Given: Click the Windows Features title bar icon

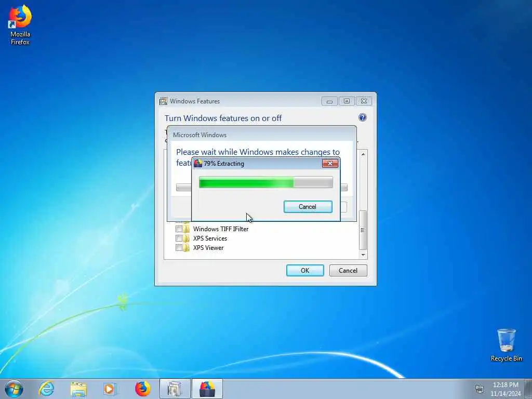Looking at the screenshot, I should point(164,101).
